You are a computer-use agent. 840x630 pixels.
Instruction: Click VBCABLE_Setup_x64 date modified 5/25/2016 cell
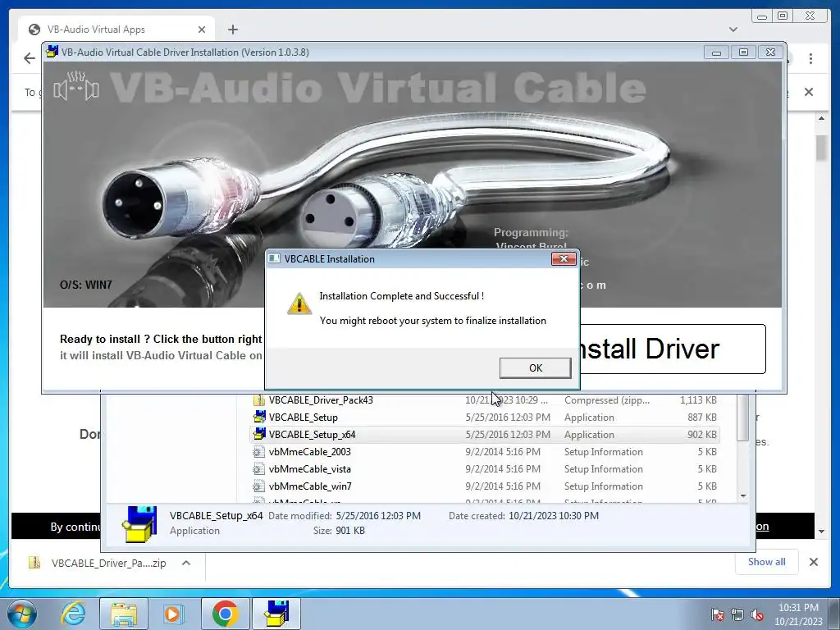(507, 435)
